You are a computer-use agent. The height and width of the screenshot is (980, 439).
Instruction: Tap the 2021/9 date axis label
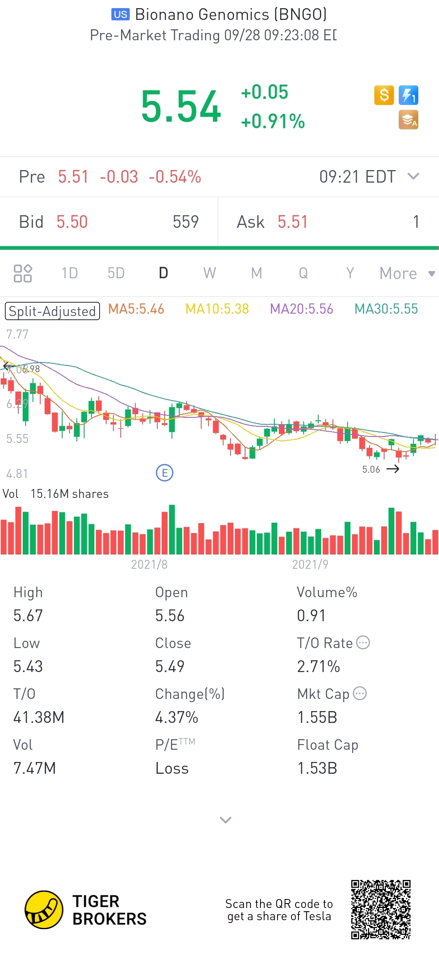310,564
